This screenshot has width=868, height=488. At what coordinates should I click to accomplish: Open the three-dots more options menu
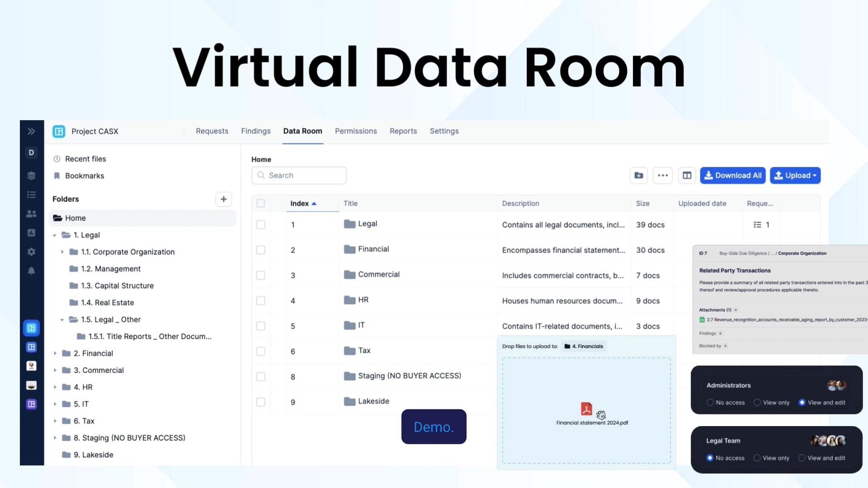click(663, 175)
